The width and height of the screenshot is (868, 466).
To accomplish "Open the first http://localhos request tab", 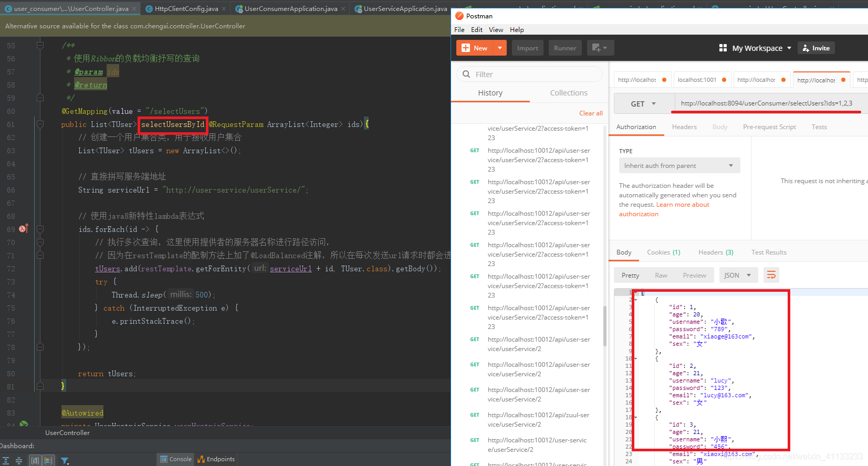I will click(642, 80).
